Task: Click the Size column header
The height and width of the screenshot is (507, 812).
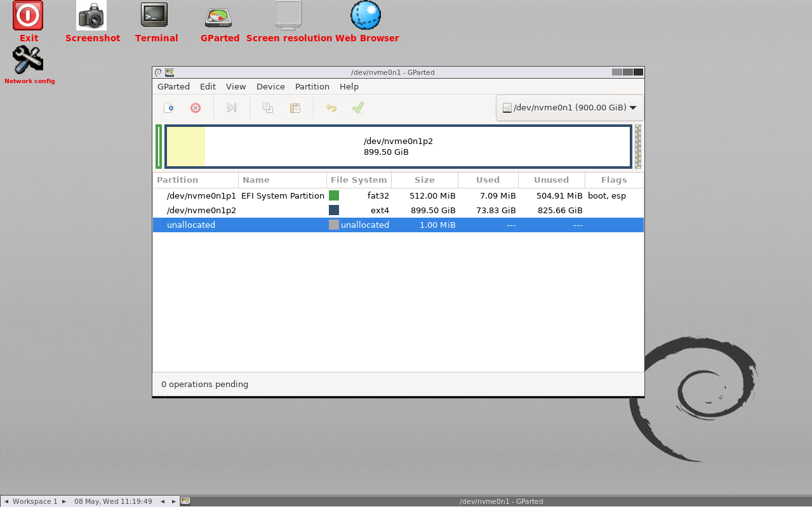Action: [425, 180]
